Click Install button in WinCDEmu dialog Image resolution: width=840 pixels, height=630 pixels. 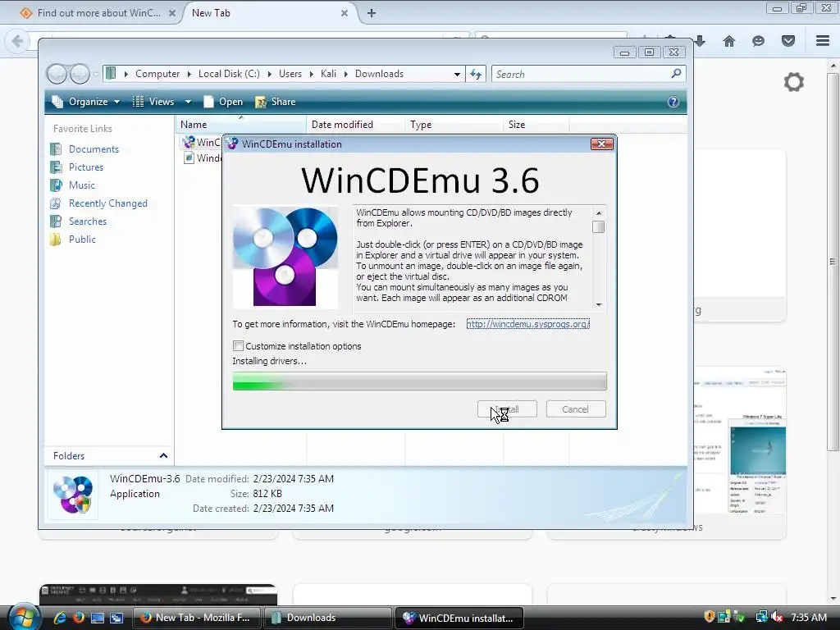coord(507,409)
